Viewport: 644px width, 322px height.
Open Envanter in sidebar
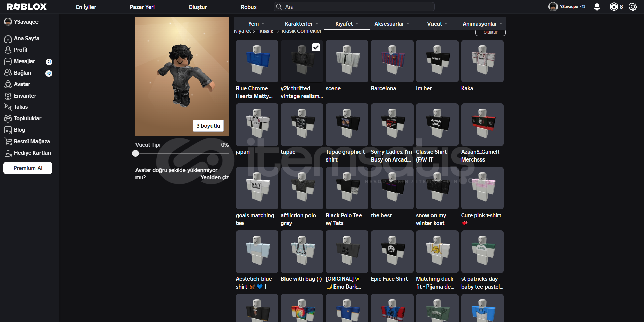20,96
